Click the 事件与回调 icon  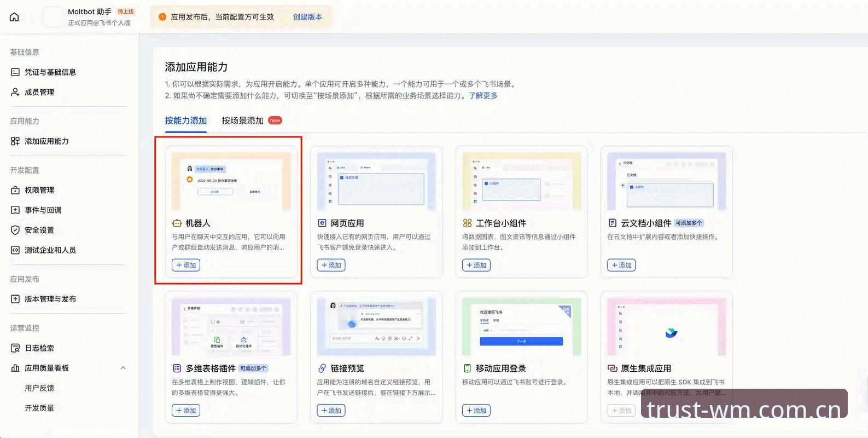(x=15, y=210)
